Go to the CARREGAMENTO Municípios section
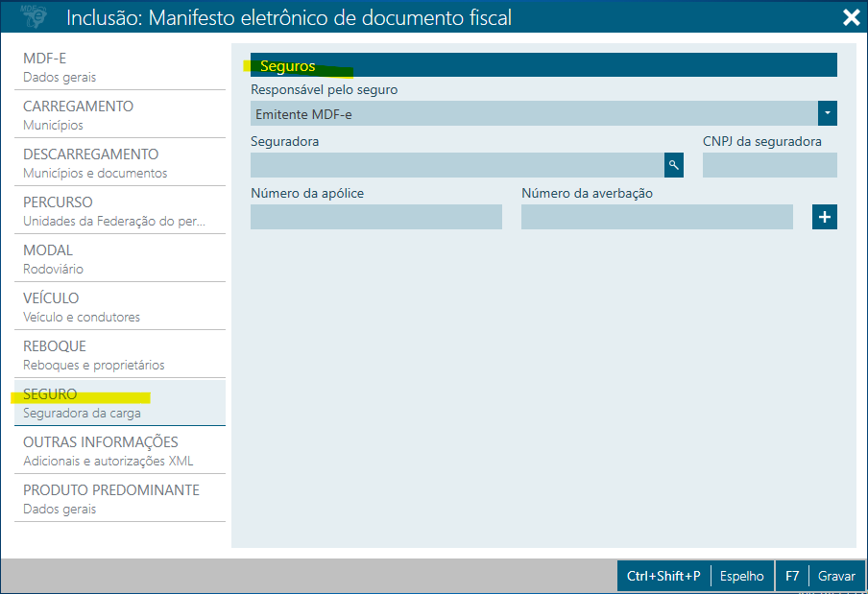Screen dimensions: 868x594 click(120, 115)
